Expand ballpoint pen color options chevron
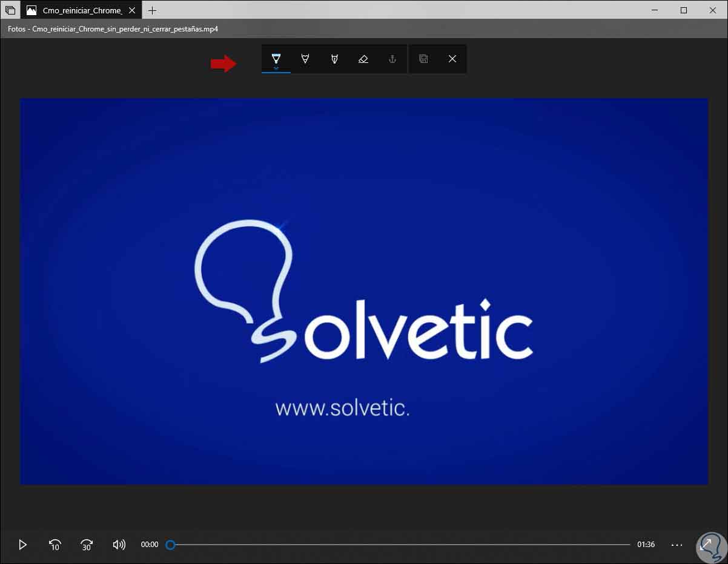Viewport: 728px width, 564px height. click(x=276, y=69)
